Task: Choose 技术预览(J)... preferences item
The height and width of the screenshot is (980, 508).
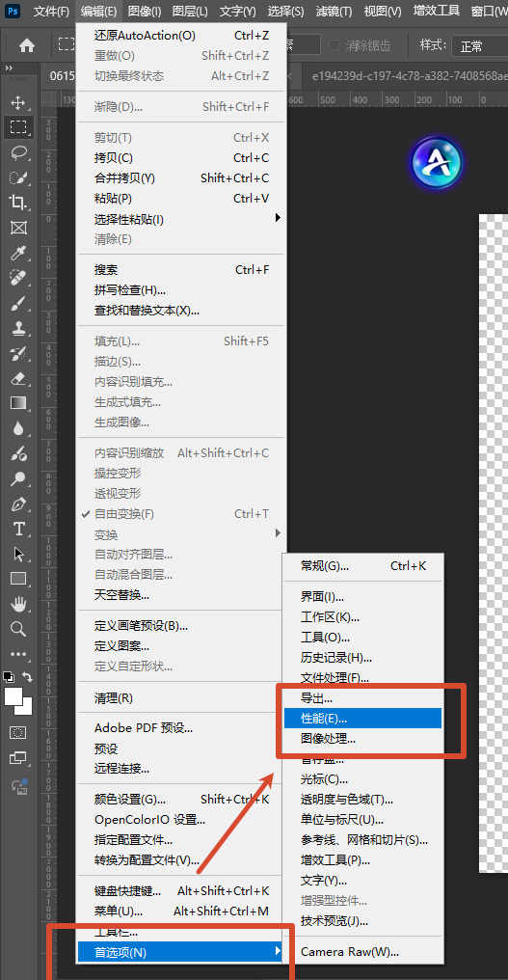Action: coord(362,920)
